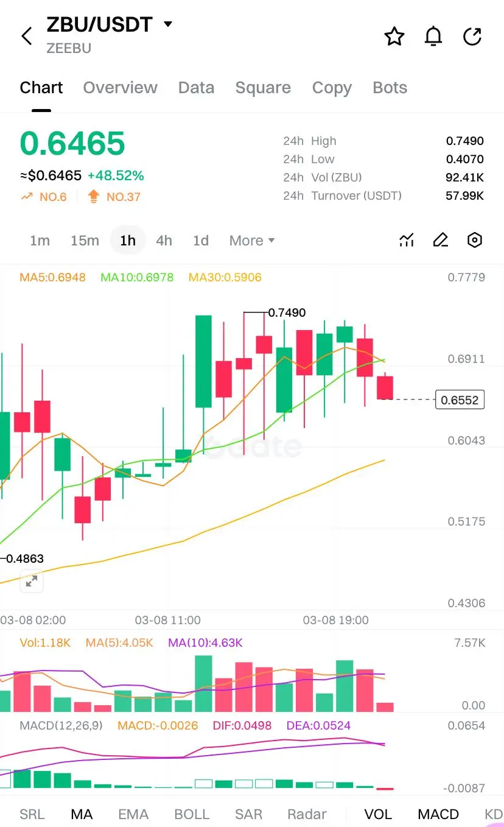Tap the MA30:0.5906 legend label
The height and width of the screenshot is (827, 504).
(x=225, y=278)
